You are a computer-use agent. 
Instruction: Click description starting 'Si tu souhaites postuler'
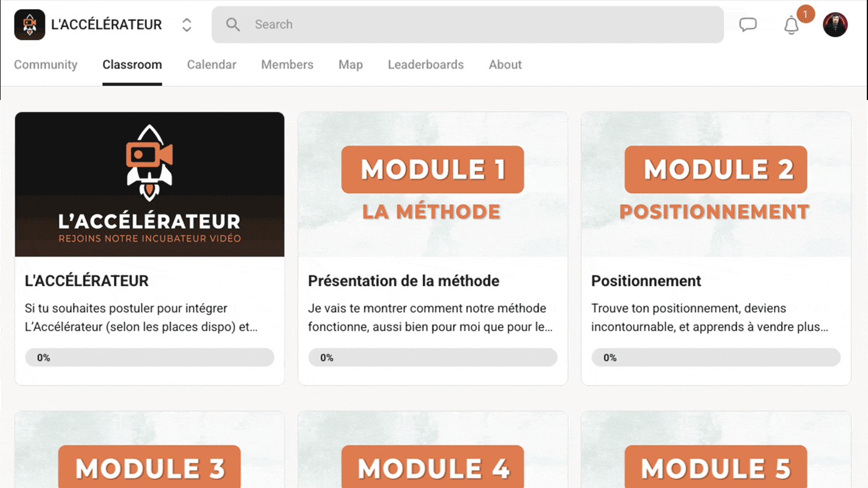pyautogui.click(x=141, y=318)
